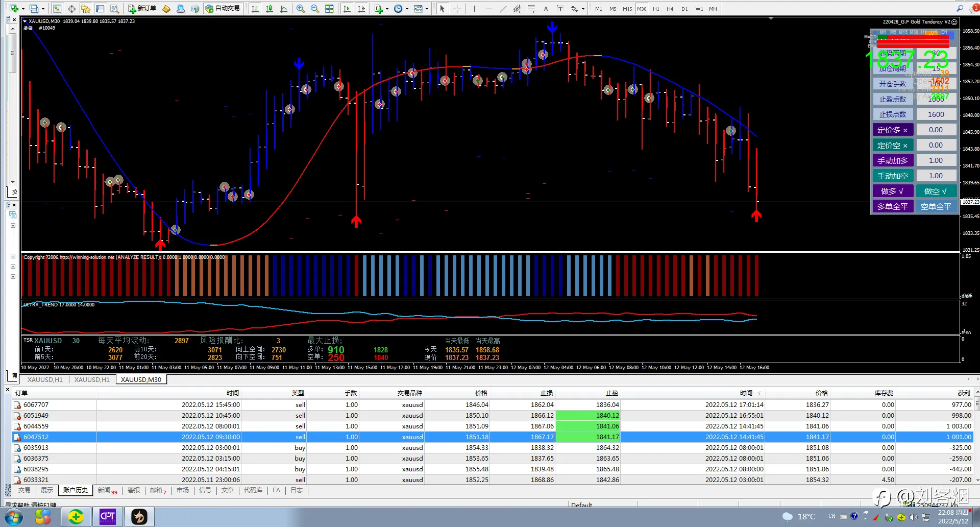Screen dimensions: 980x527
Task: Toggle the 自动交易 AutoTrading button
Action: coord(223,9)
